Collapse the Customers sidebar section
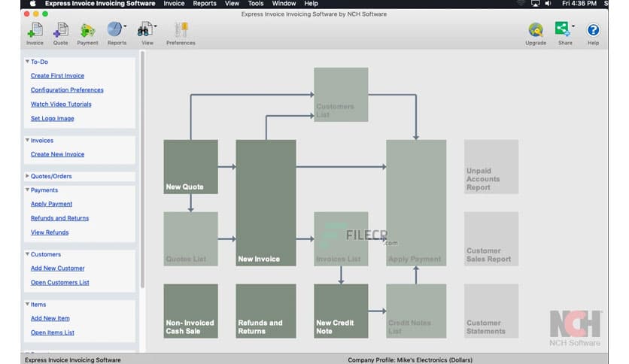629x364 pixels. point(28,254)
